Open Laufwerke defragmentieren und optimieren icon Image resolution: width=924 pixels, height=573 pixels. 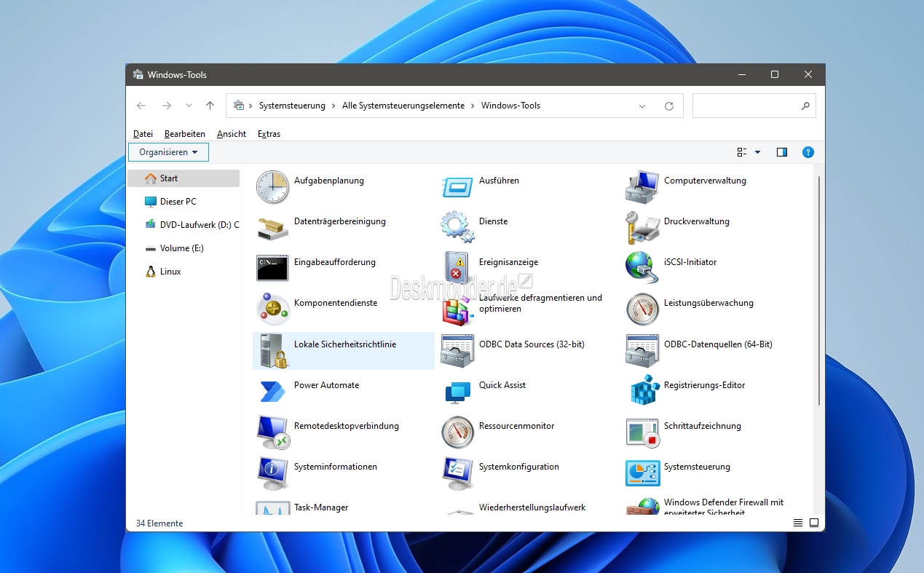coord(457,309)
